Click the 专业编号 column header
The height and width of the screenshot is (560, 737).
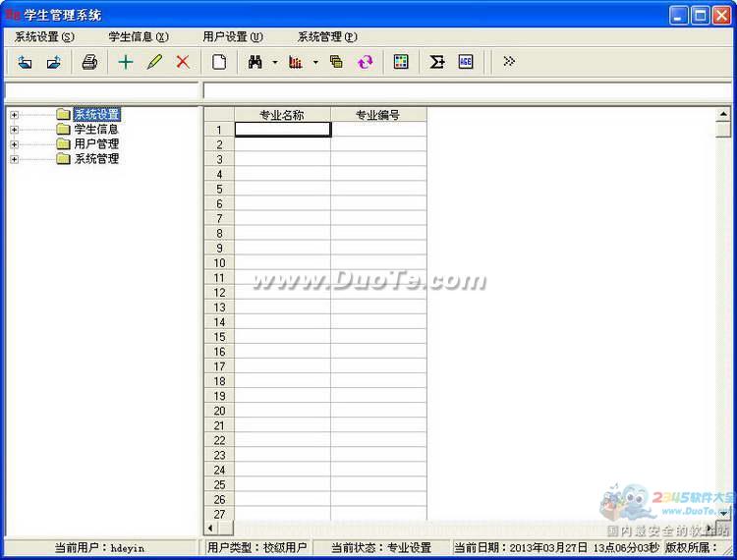coord(378,115)
